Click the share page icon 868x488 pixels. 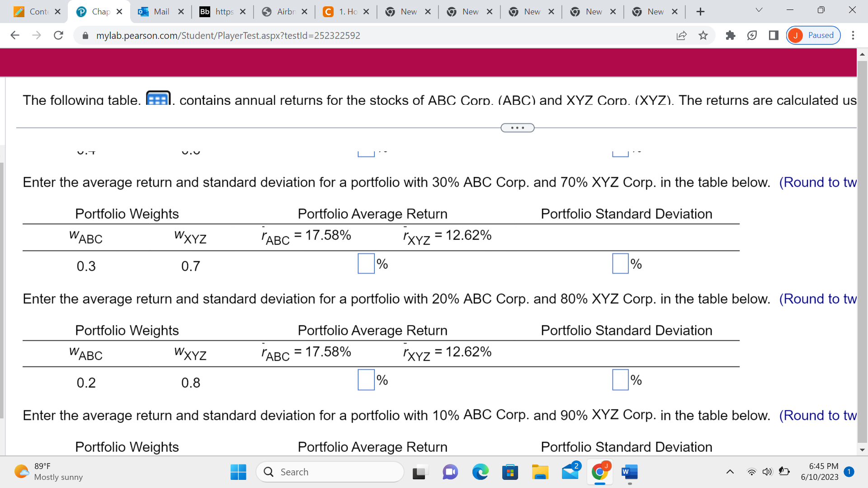(681, 35)
